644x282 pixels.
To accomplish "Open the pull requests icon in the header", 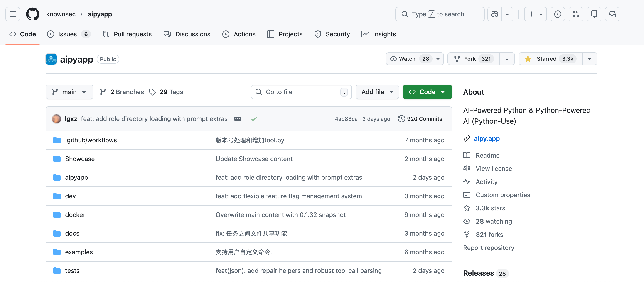I will 576,14.
